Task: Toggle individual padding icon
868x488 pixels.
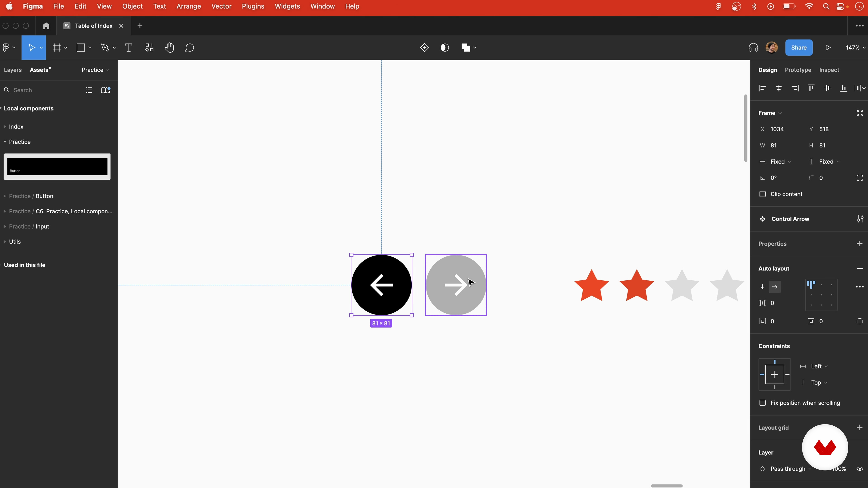Action: [x=860, y=321]
